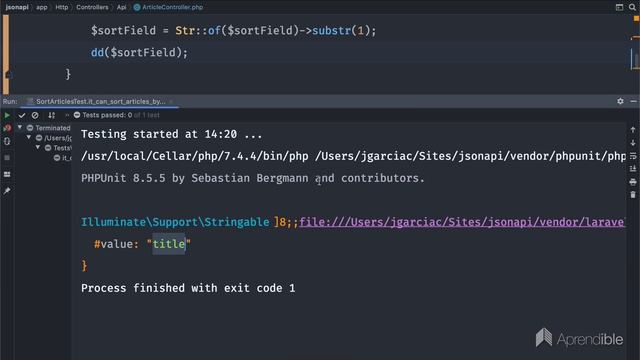
Task: Click the PHPUnit 8.5.5 version line
Action: 253,178
